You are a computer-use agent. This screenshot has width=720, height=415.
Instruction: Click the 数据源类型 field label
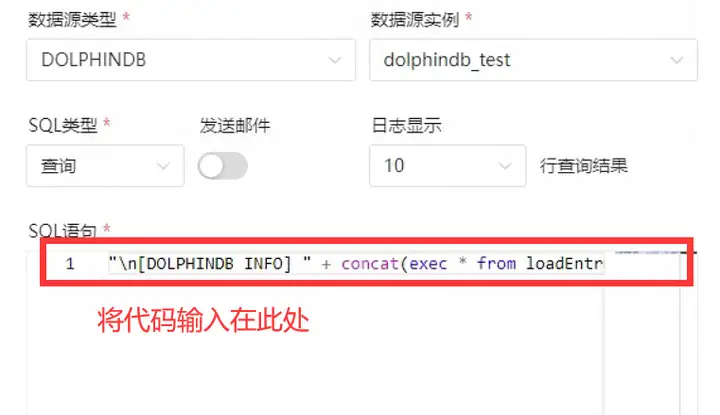tap(72, 20)
